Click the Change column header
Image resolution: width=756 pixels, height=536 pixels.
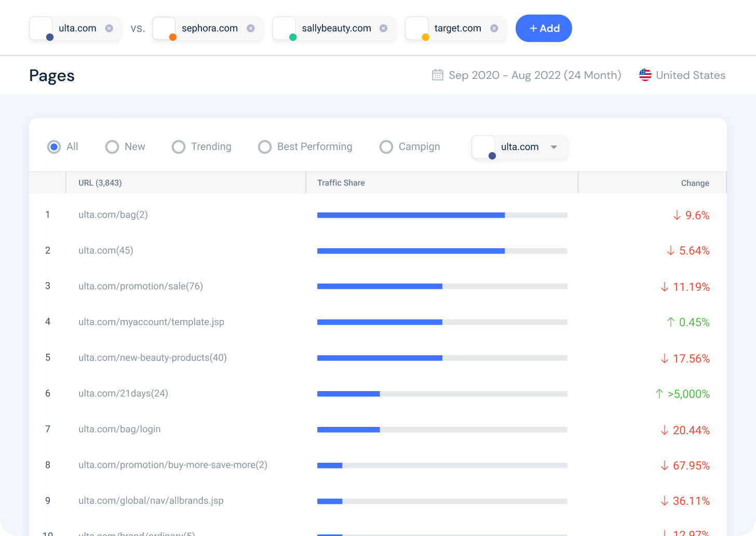coord(695,183)
